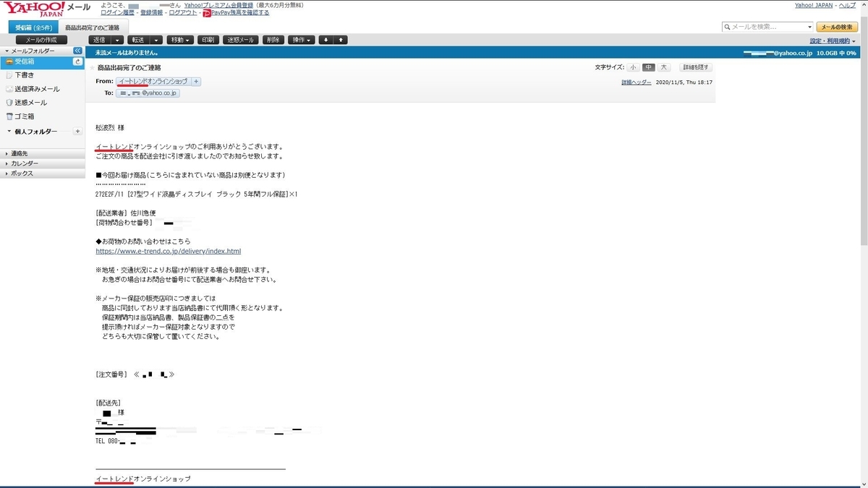Viewport: 868px width, 488px height.
Task: Click the 未読メールはありません notice
Action: click(x=127, y=53)
